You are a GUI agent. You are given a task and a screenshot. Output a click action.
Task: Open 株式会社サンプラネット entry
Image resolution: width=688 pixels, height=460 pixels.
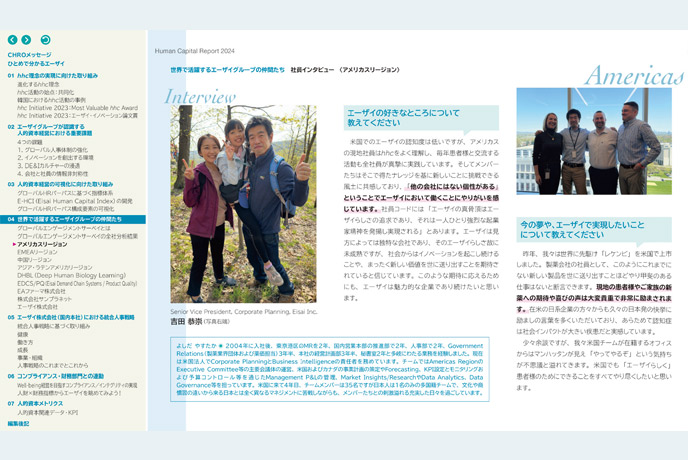pos(44,299)
